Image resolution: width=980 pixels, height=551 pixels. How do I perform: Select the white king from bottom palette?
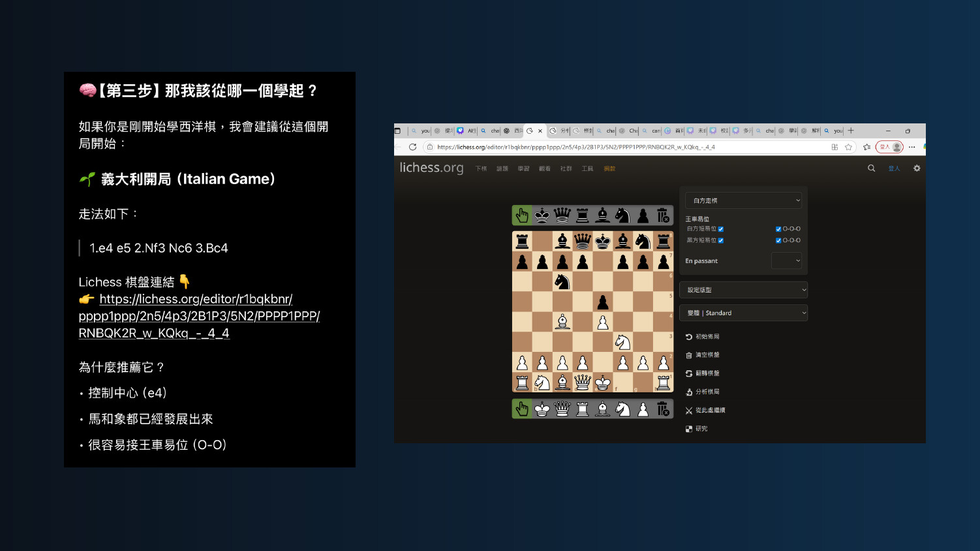(542, 409)
